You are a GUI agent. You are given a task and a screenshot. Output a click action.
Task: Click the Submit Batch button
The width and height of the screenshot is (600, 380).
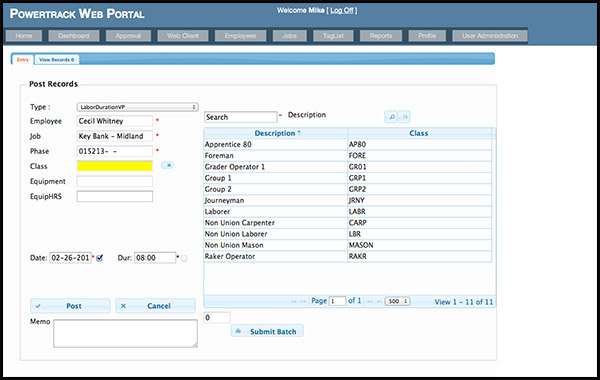point(267,331)
